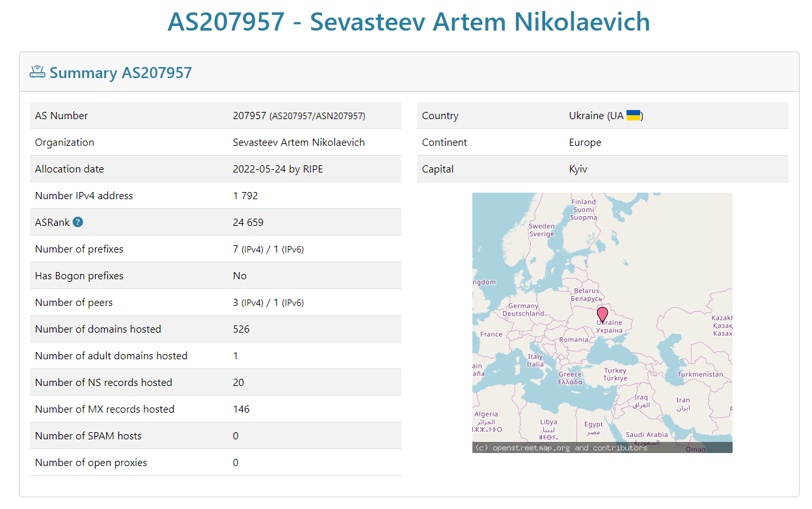Click the France label on the map
This screenshot has width=812, height=509.
pyautogui.click(x=491, y=334)
